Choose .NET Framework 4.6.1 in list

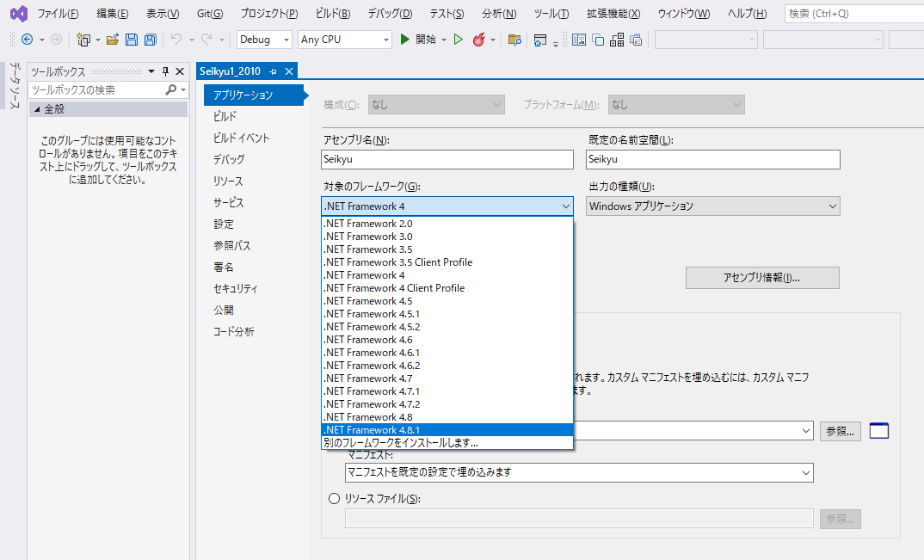click(447, 353)
